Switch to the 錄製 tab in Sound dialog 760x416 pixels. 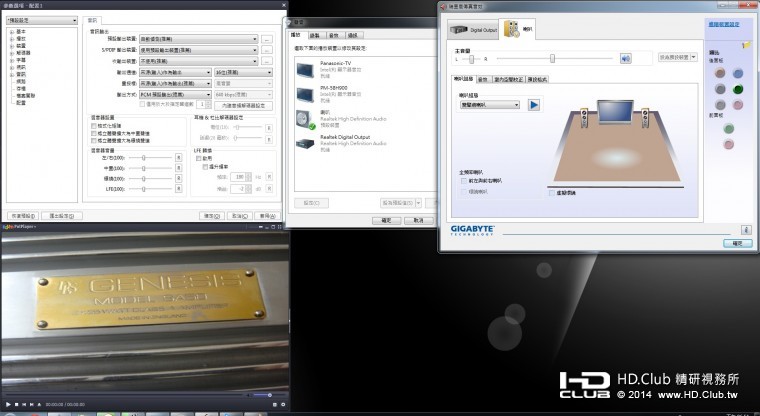tap(315, 35)
